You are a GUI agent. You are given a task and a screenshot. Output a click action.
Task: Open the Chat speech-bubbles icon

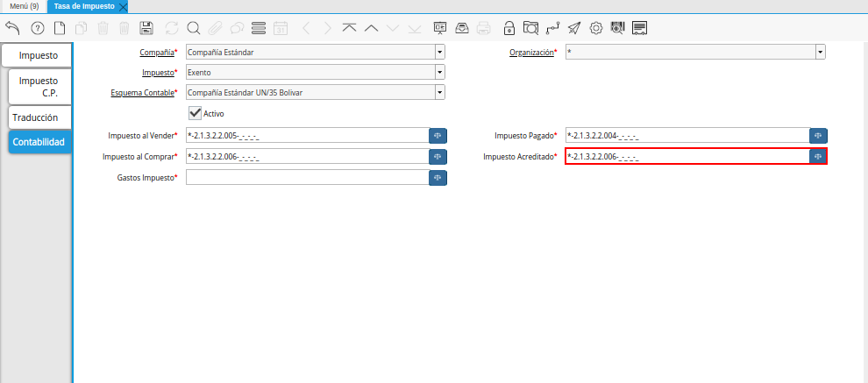tap(237, 28)
